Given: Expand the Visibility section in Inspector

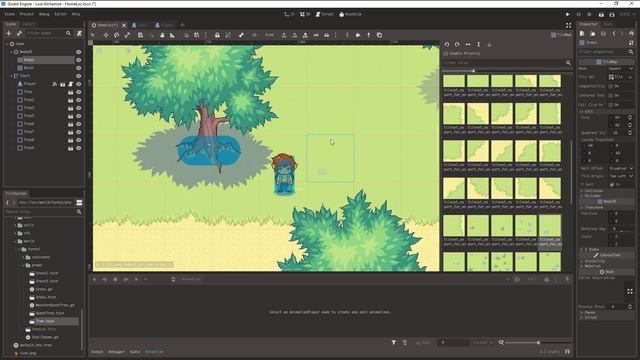Looking at the screenshot, I should [x=594, y=261].
